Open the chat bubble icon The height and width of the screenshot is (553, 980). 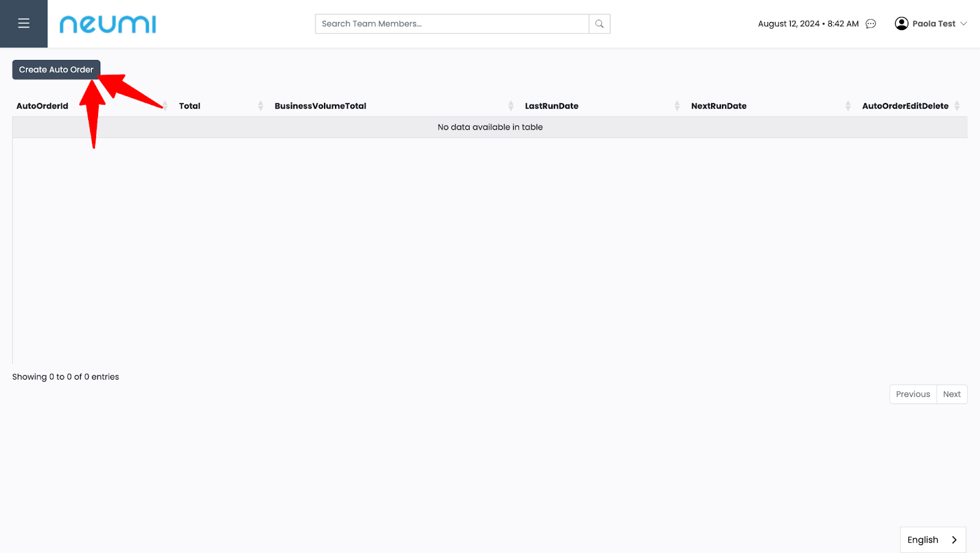(870, 24)
